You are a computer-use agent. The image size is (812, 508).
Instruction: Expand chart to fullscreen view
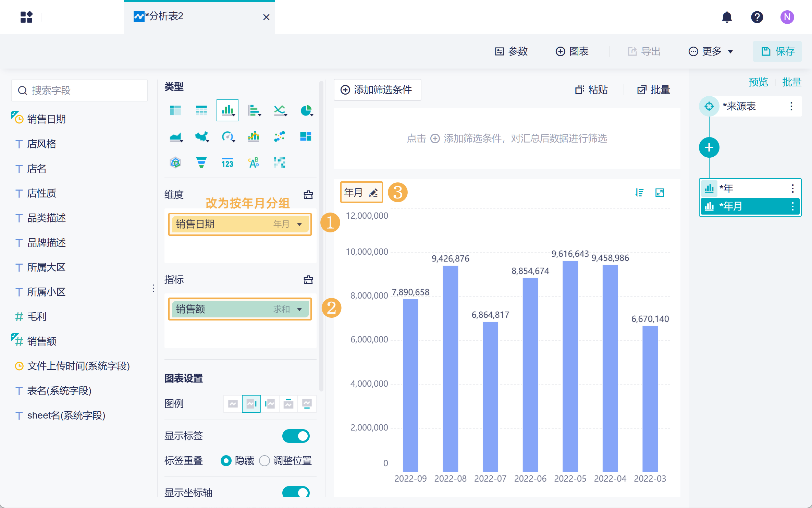[660, 193]
